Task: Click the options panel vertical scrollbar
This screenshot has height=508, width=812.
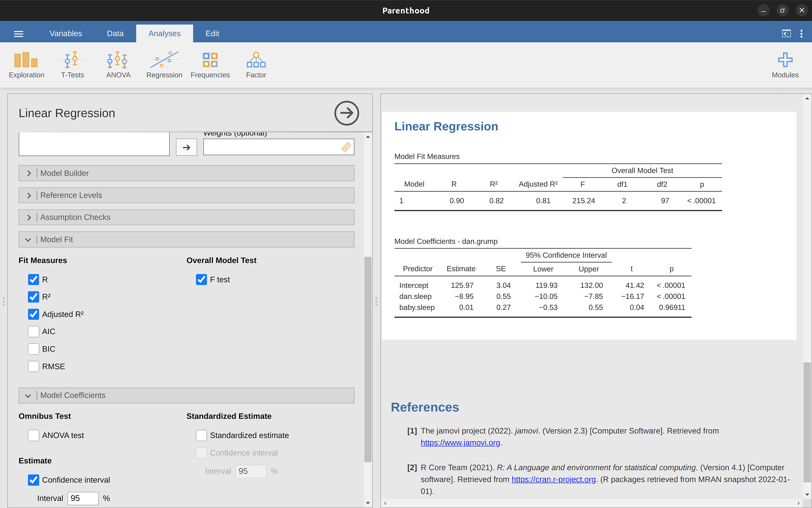Action: [x=368, y=360]
